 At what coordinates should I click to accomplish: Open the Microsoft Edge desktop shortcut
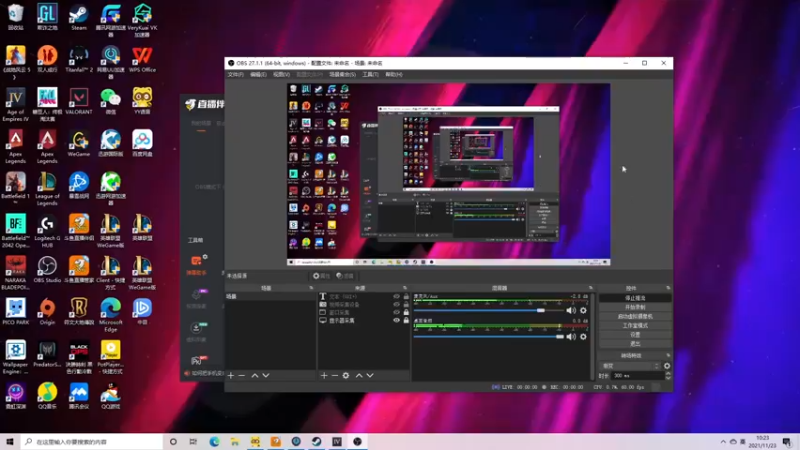click(110, 314)
